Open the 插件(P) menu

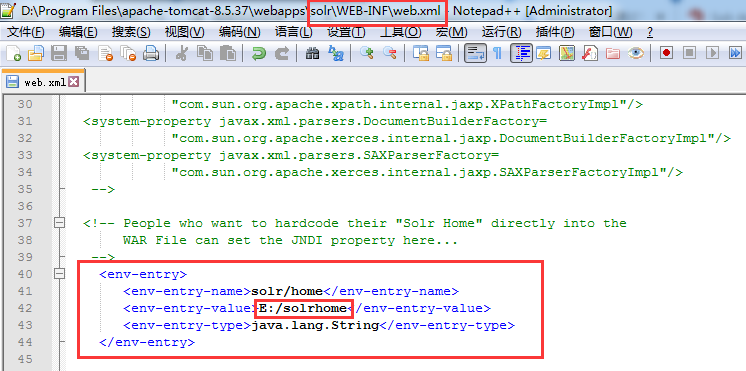tap(555, 32)
